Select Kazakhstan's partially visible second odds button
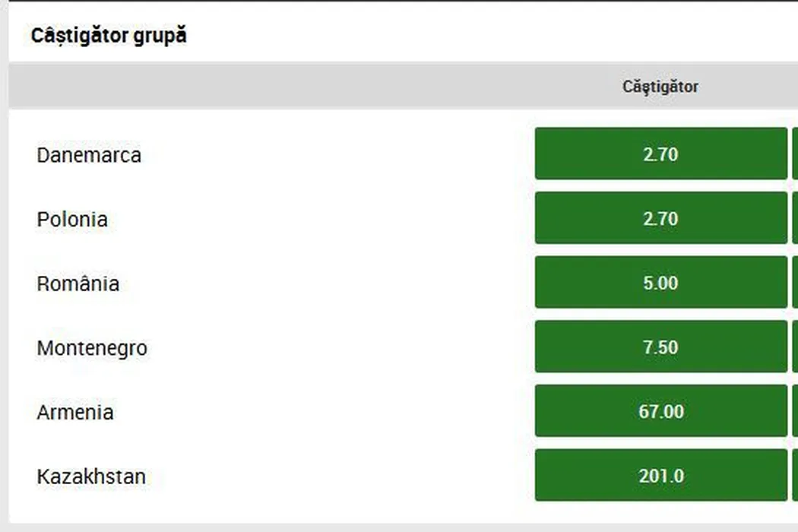Viewport: 798px width, 532px height. [x=795, y=476]
